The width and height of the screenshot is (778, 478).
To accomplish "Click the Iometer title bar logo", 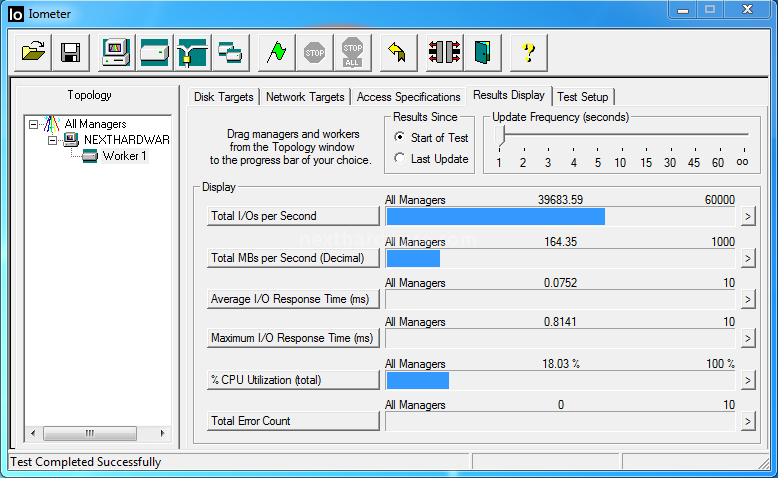I will click(x=16, y=14).
